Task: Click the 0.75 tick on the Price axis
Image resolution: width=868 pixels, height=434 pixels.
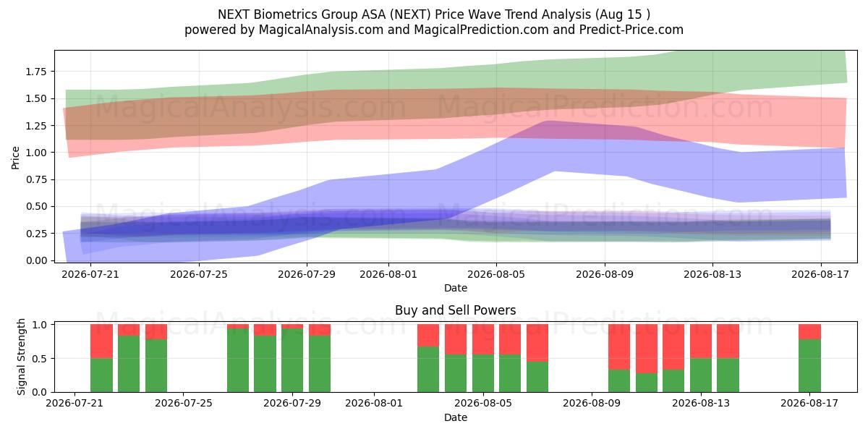Action: (36, 179)
